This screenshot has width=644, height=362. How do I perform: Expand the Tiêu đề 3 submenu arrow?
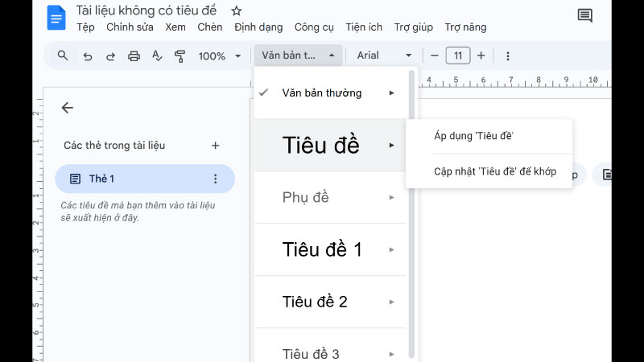[392, 354]
